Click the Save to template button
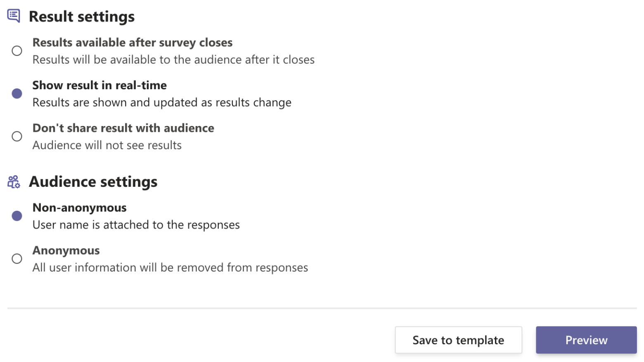The width and height of the screenshot is (644, 362). (458, 340)
